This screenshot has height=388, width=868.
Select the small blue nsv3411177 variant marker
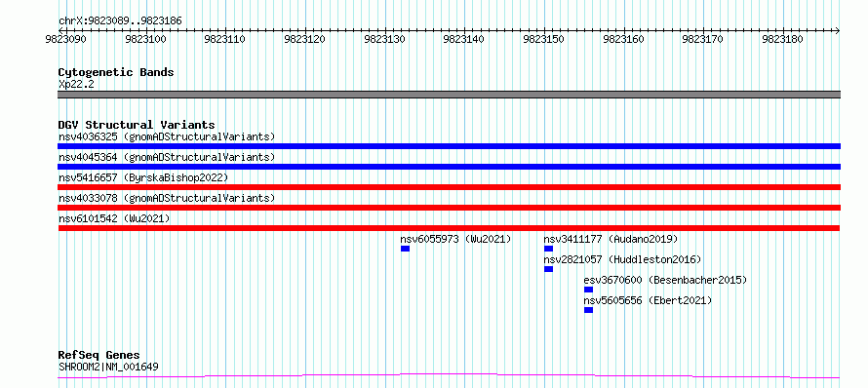pos(548,249)
